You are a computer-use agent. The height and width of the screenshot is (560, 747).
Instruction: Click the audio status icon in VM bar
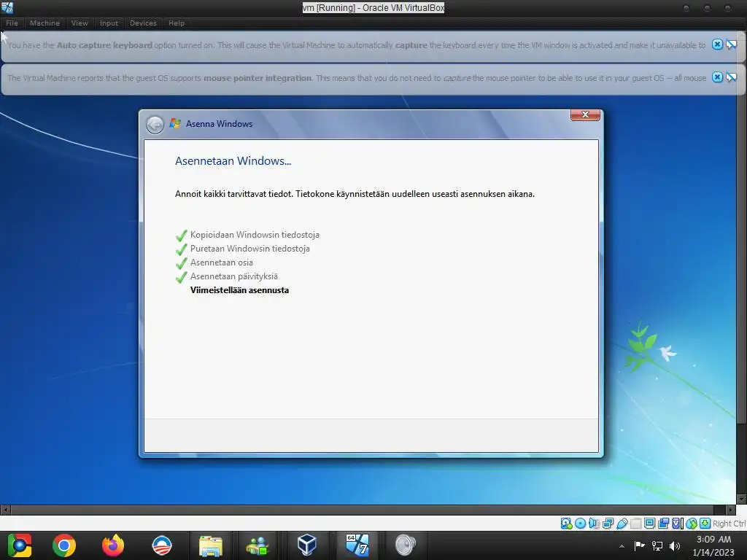pyautogui.click(x=594, y=524)
